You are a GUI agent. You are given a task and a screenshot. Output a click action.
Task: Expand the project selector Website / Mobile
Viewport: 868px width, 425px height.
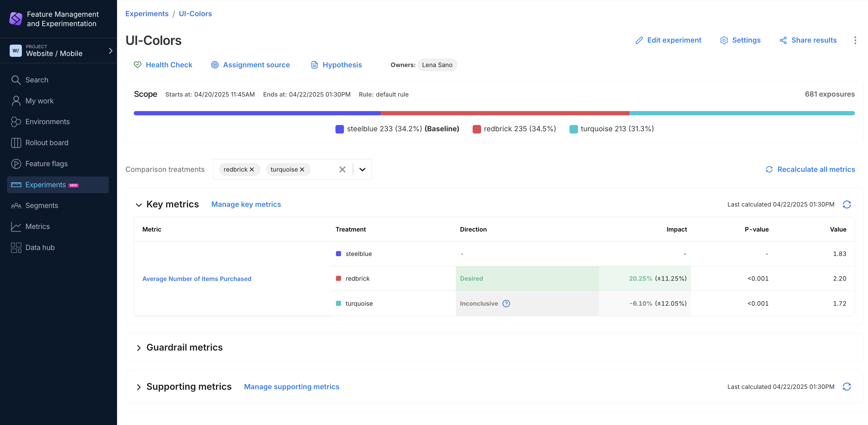pyautogui.click(x=110, y=51)
